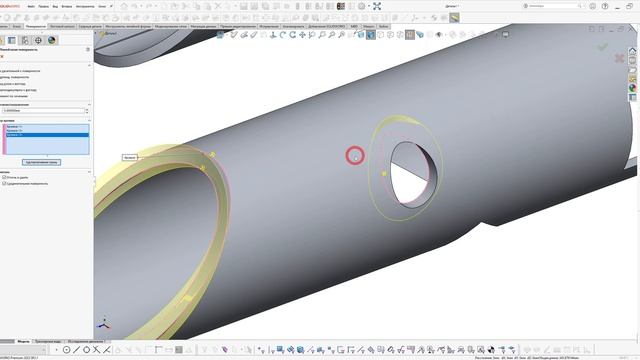Collapse the Options section chevron
Image resolution: width=640 pixels, height=360 pixels.
pyautogui.click(x=89, y=172)
